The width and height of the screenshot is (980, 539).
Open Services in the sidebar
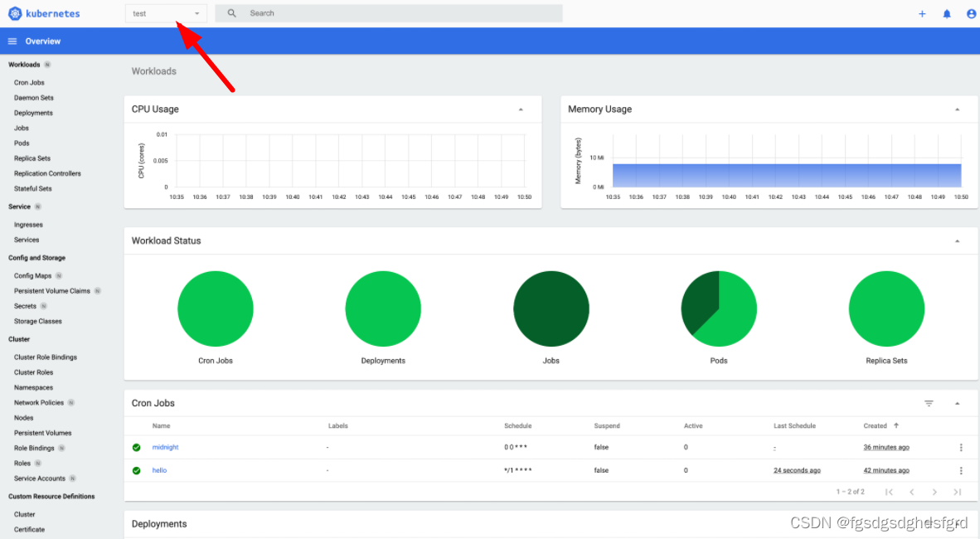tap(27, 240)
